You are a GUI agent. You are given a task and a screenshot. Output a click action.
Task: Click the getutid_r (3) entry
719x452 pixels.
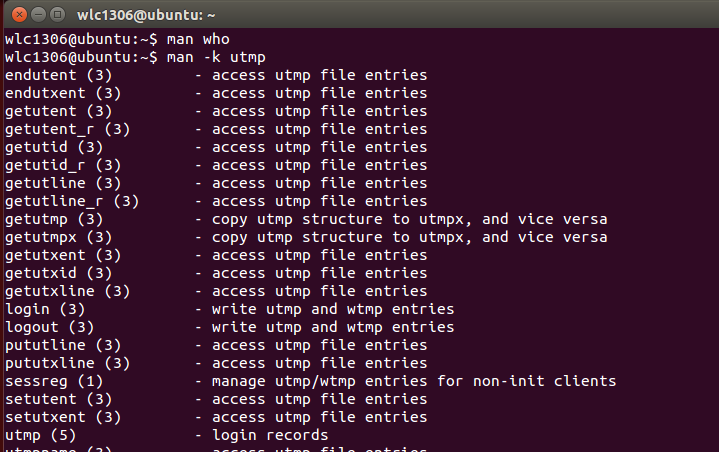click(x=63, y=165)
